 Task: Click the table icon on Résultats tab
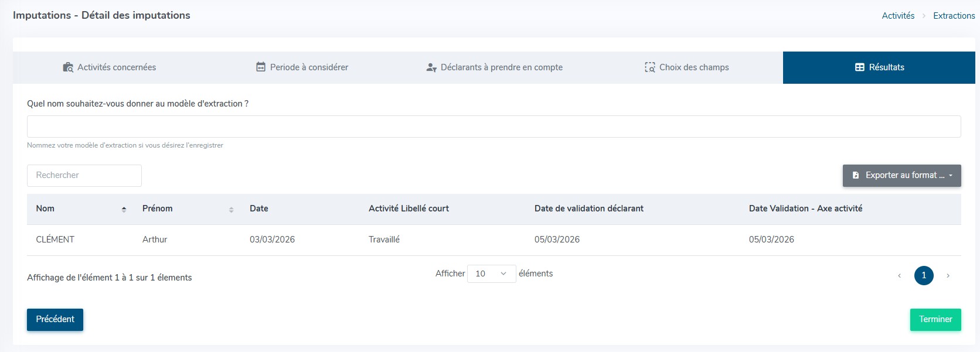(x=860, y=67)
